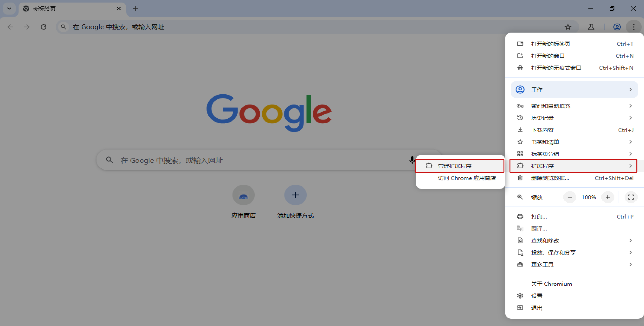
Task: Open the 应用商店 shortcut tile
Action: click(x=243, y=202)
